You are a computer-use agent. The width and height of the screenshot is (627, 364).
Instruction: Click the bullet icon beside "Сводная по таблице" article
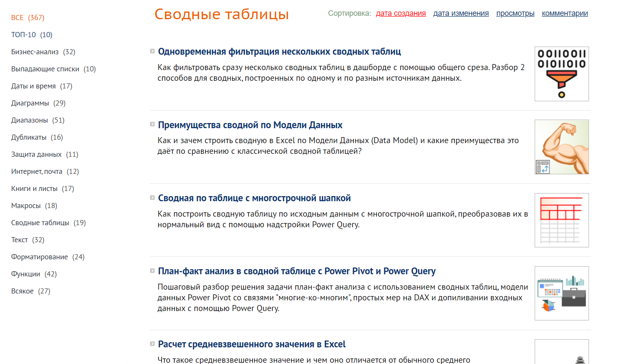tap(152, 198)
